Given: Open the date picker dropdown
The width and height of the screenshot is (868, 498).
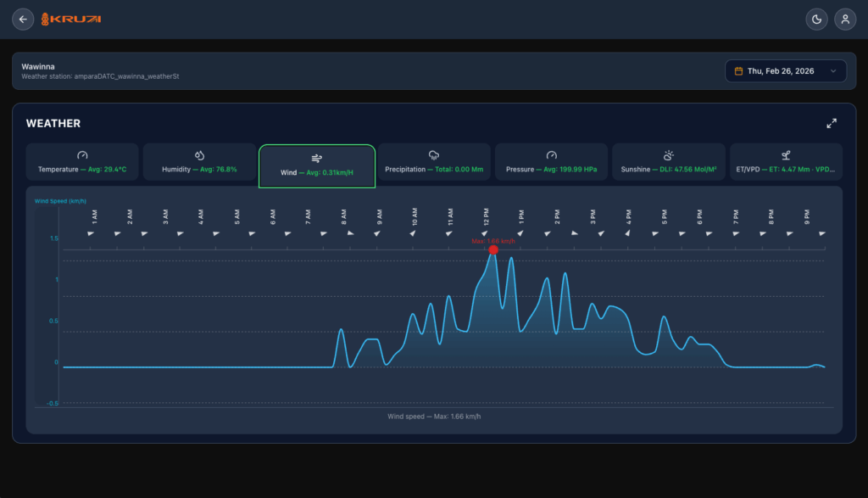Looking at the screenshot, I should [785, 71].
